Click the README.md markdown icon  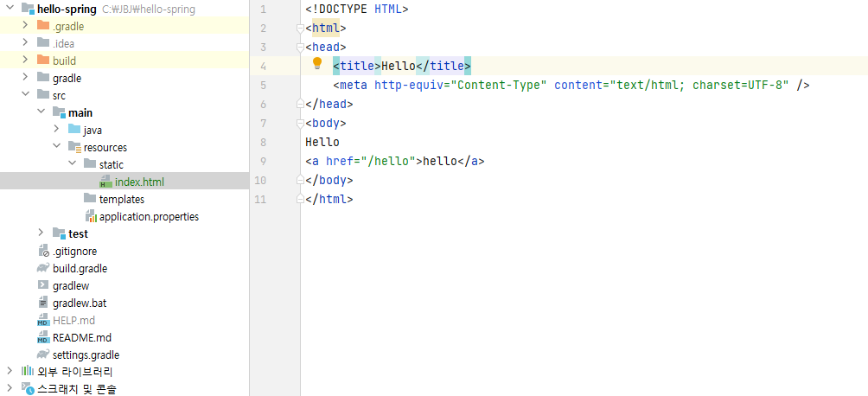point(43,337)
